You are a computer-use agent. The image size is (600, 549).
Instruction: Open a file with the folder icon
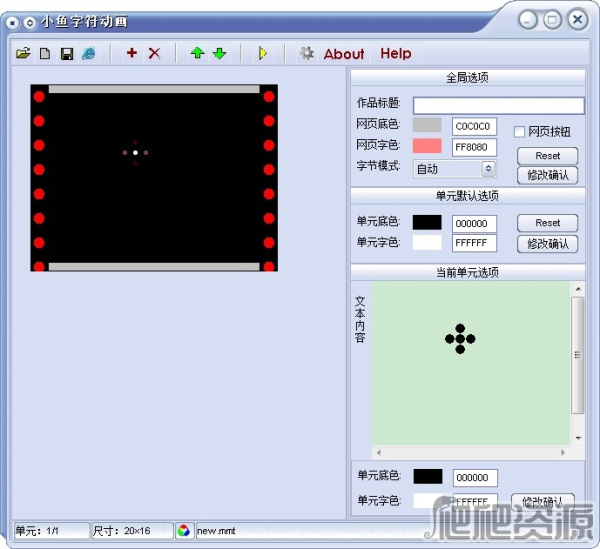tap(23, 53)
